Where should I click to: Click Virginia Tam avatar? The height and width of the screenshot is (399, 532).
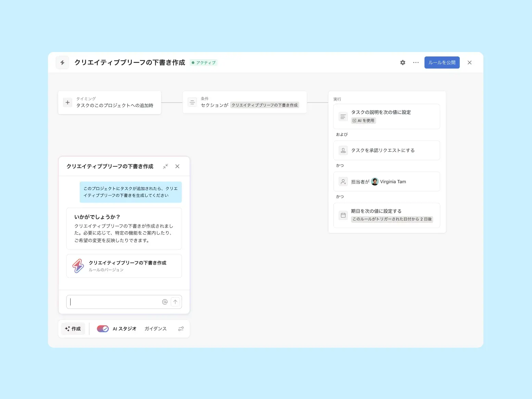[375, 181]
